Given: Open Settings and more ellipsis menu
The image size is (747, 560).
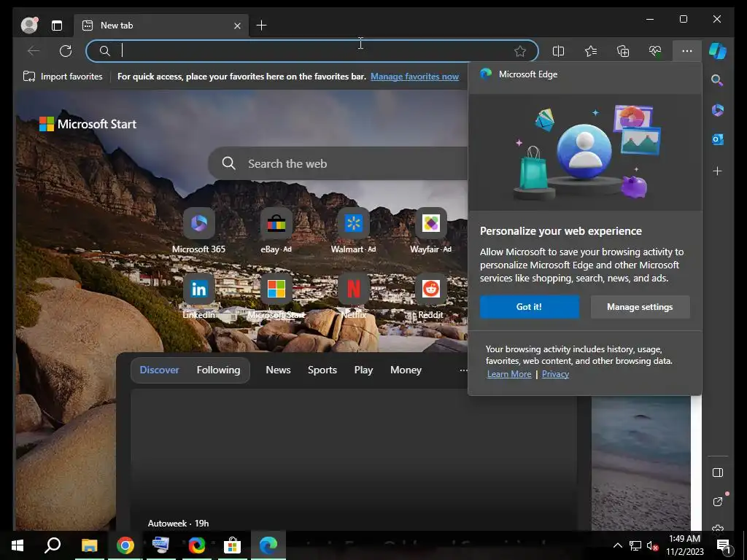Looking at the screenshot, I should [x=687, y=51].
